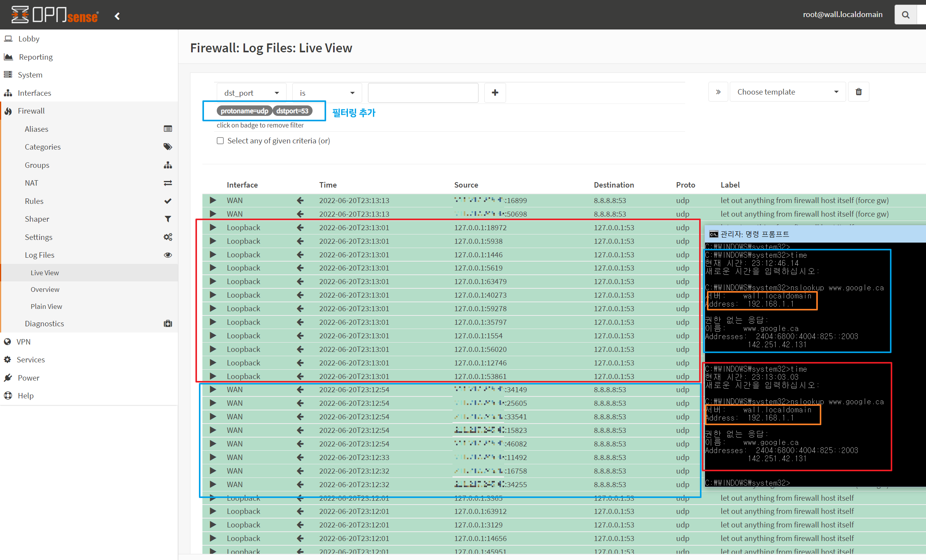Click the trash delete template icon

(859, 92)
